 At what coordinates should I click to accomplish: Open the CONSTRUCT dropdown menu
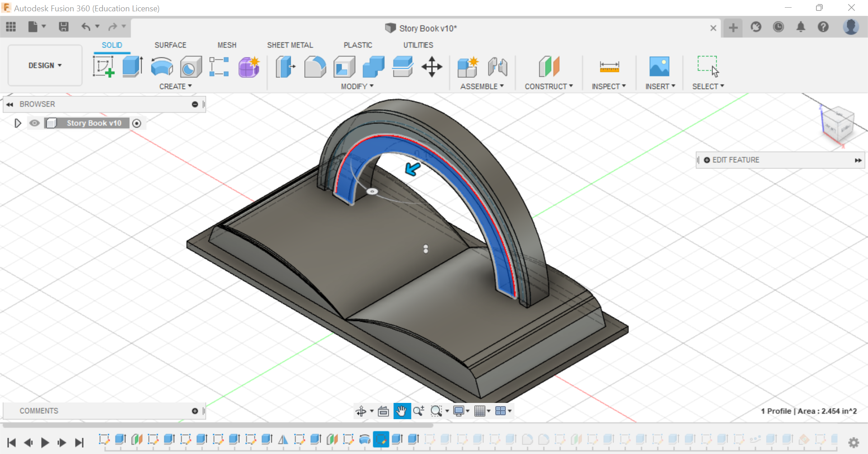click(x=549, y=86)
